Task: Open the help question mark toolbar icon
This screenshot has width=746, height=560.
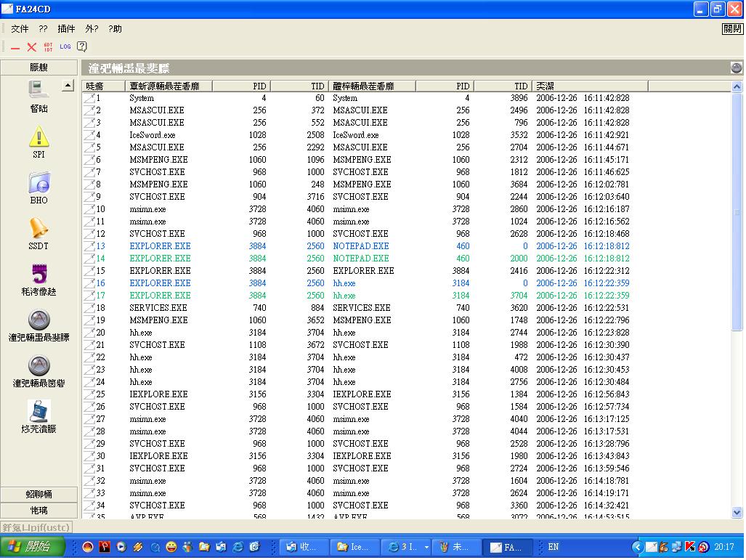Action: (x=82, y=47)
